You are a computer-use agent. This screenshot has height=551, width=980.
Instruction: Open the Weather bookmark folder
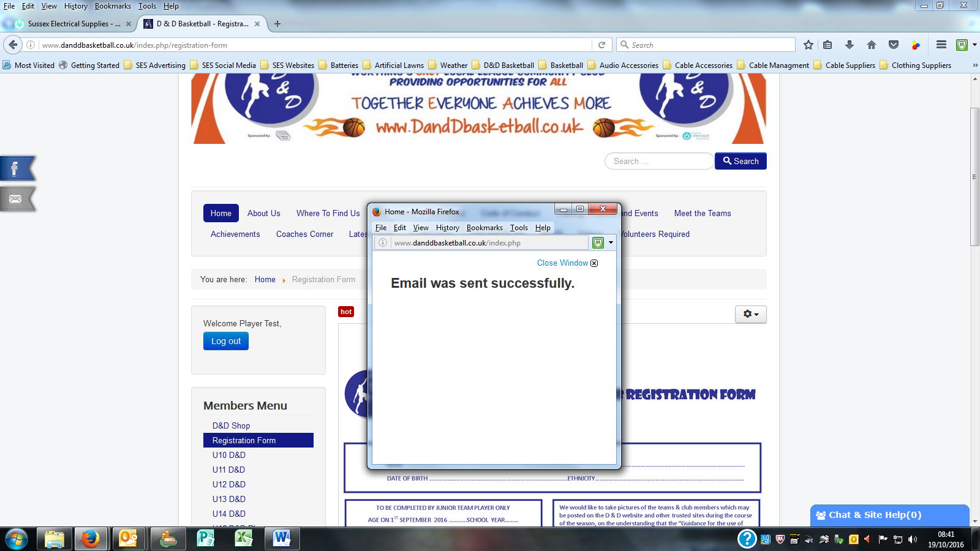click(x=448, y=65)
